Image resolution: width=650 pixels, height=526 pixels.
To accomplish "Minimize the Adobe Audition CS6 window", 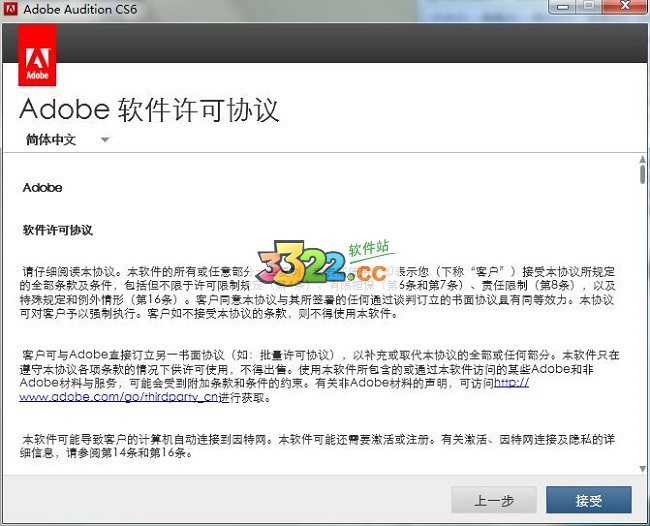I will pyautogui.click(x=563, y=7).
